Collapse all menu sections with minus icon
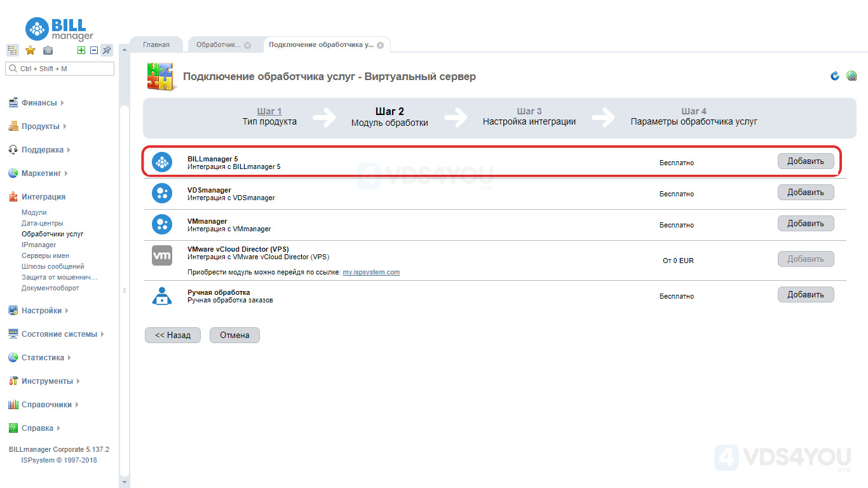Viewport: 868px width, 488px height. (x=93, y=50)
